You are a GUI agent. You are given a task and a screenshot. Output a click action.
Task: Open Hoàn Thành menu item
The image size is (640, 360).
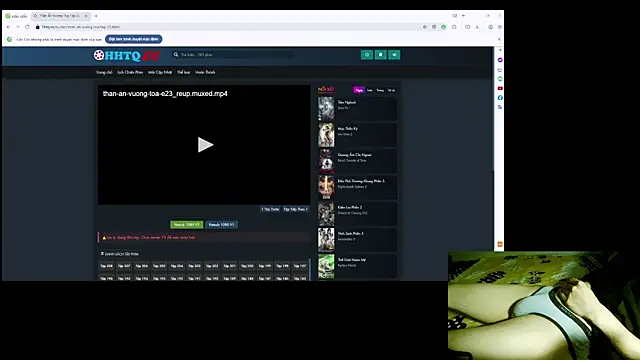coord(205,72)
